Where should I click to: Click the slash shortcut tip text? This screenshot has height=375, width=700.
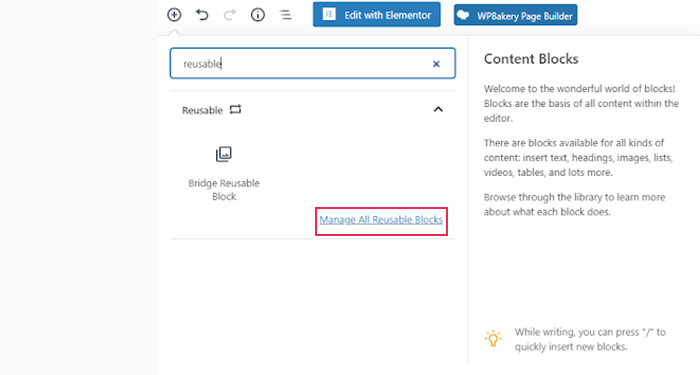[590, 339]
